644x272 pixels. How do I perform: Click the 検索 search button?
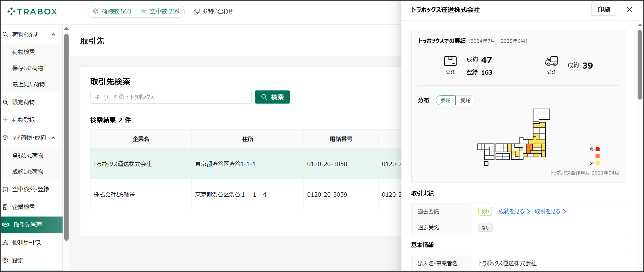tap(272, 97)
